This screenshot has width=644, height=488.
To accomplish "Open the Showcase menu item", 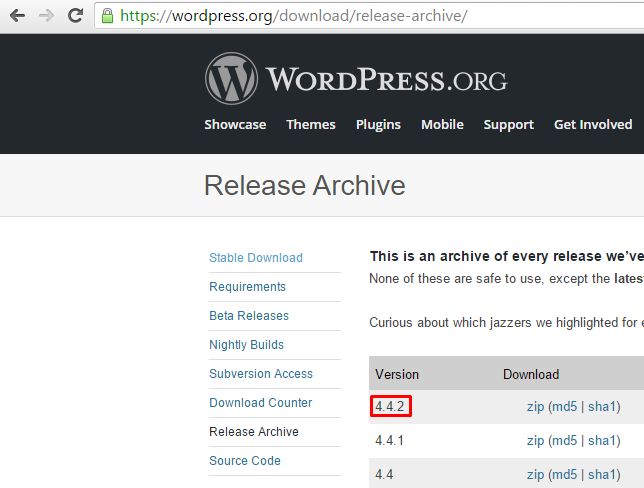I will click(235, 124).
